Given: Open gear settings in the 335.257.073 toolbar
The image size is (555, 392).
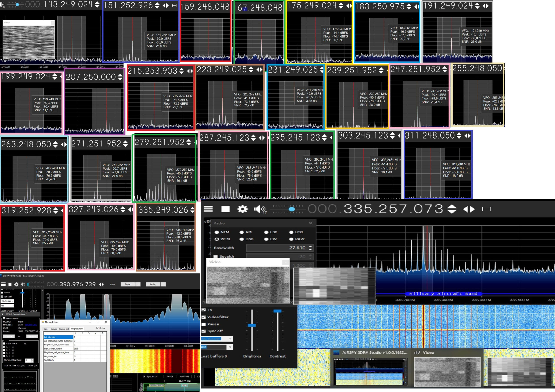Looking at the screenshot, I should click(242, 209).
